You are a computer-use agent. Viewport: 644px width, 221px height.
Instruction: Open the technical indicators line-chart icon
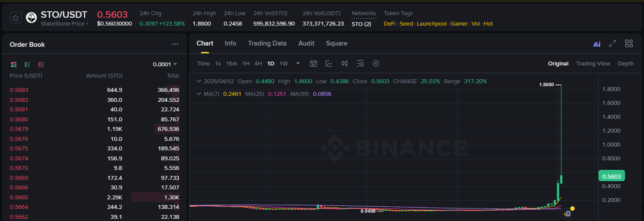[x=329, y=63]
